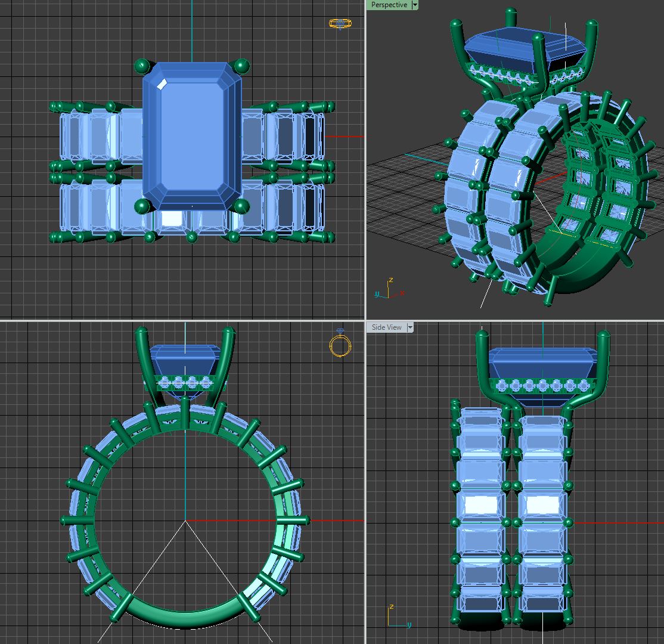Select the center stone in Side View
Viewport: 664px width, 644px height.
tap(542, 361)
